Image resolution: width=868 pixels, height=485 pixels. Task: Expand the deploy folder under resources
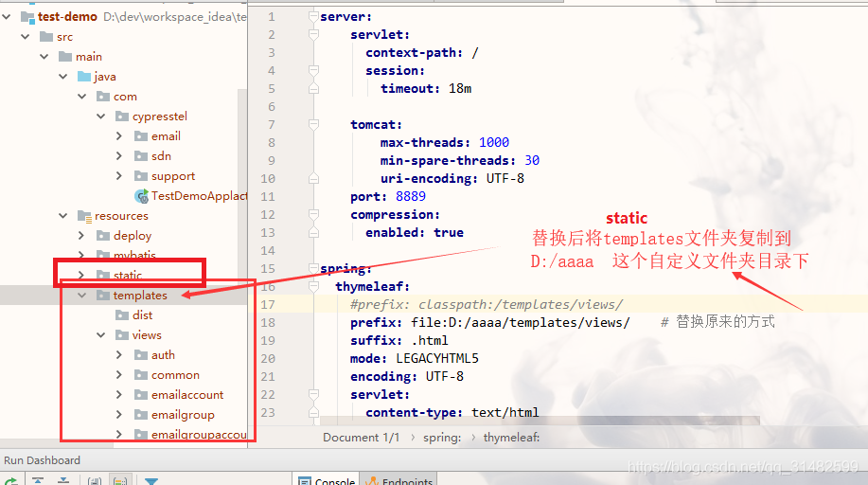tap(81, 236)
